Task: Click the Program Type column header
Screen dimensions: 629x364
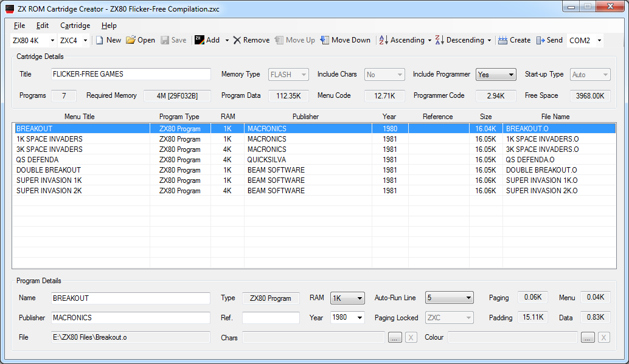Action: pyautogui.click(x=179, y=117)
